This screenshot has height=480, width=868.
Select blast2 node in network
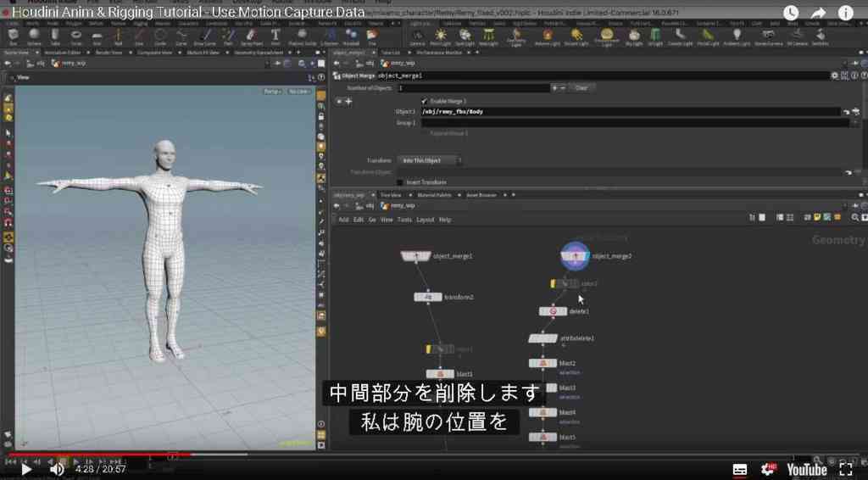[x=542, y=363]
